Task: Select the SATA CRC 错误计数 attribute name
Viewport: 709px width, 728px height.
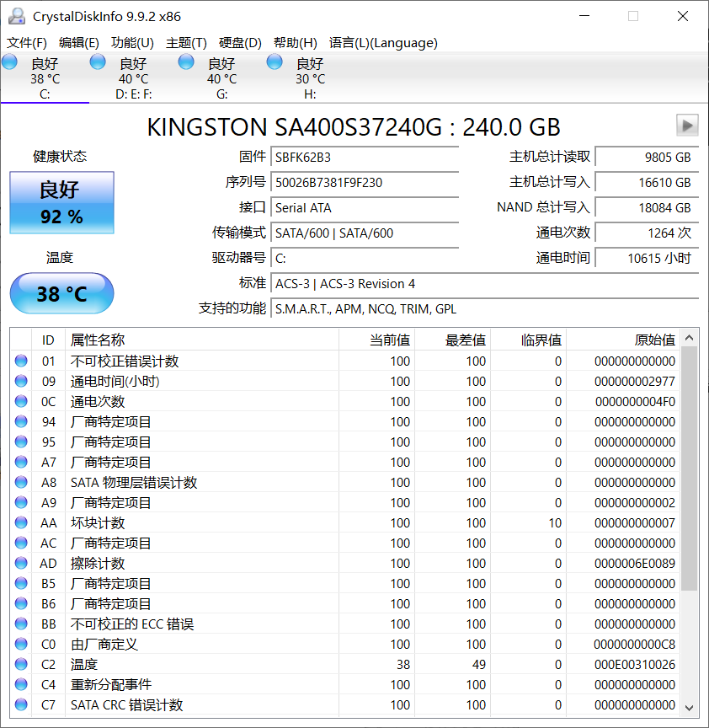Action: (126, 704)
